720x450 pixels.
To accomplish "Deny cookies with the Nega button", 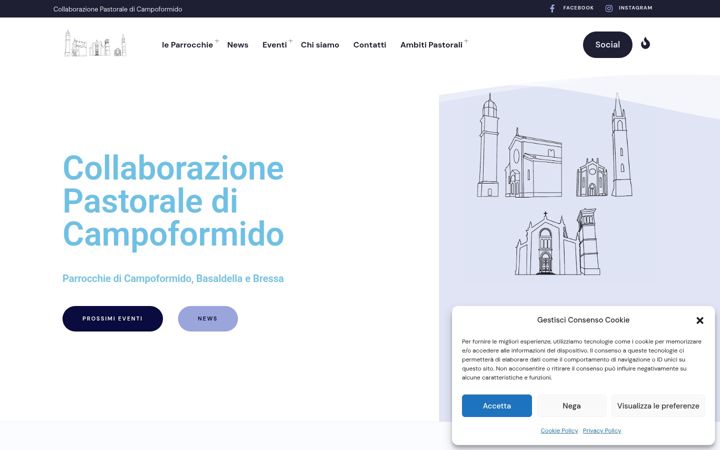I will click(571, 406).
